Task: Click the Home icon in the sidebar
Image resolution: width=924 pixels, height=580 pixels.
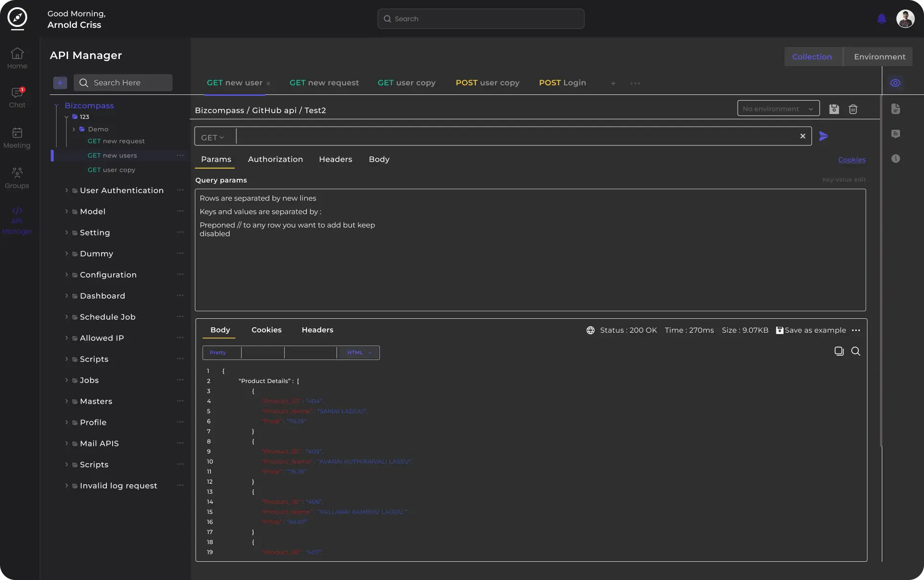Action: [x=17, y=58]
